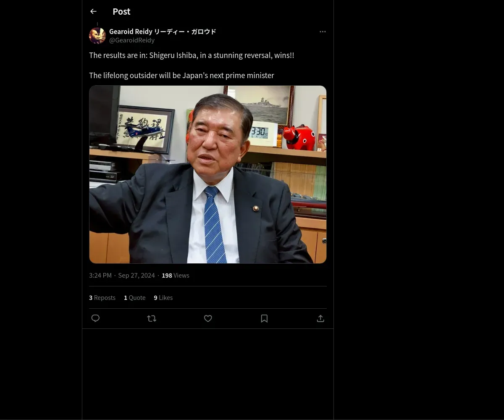Image resolution: width=504 pixels, height=420 pixels.
Task: Show the 3 Reposts list
Action: pyautogui.click(x=102, y=298)
